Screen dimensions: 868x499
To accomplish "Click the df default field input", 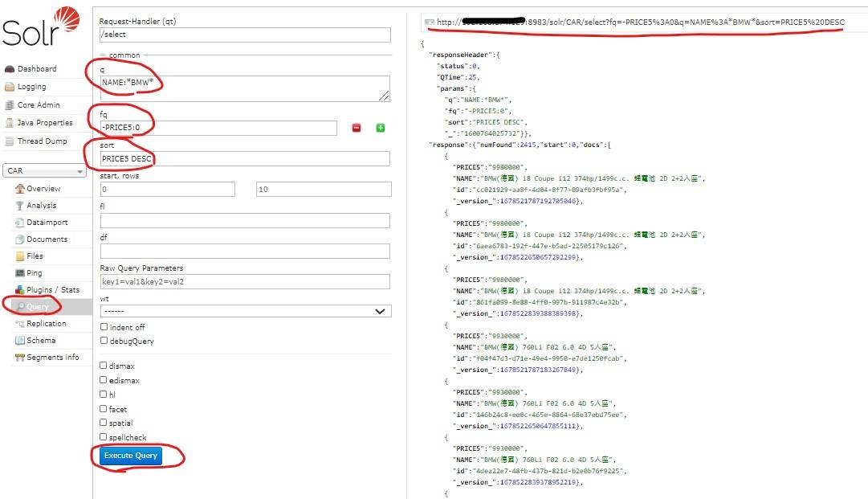I will pyautogui.click(x=245, y=252).
